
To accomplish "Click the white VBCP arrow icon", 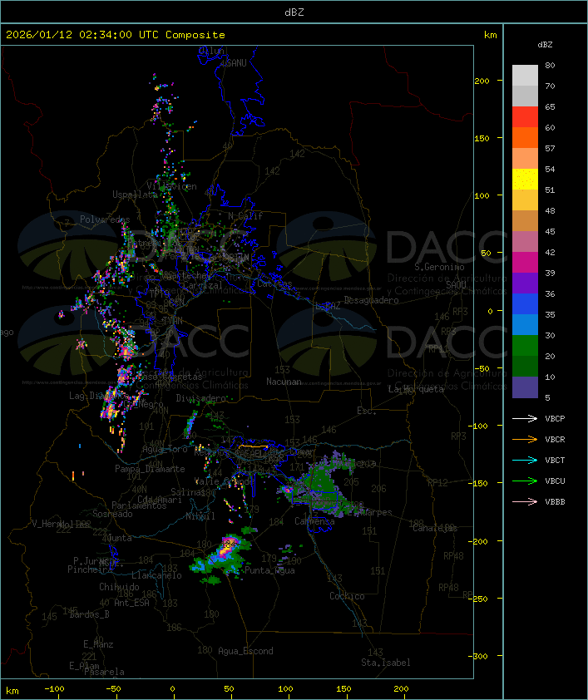I will (x=525, y=418).
